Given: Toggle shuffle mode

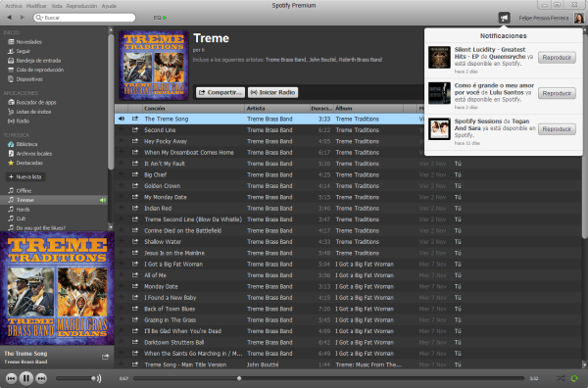Looking at the screenshot, I should 561,378.
